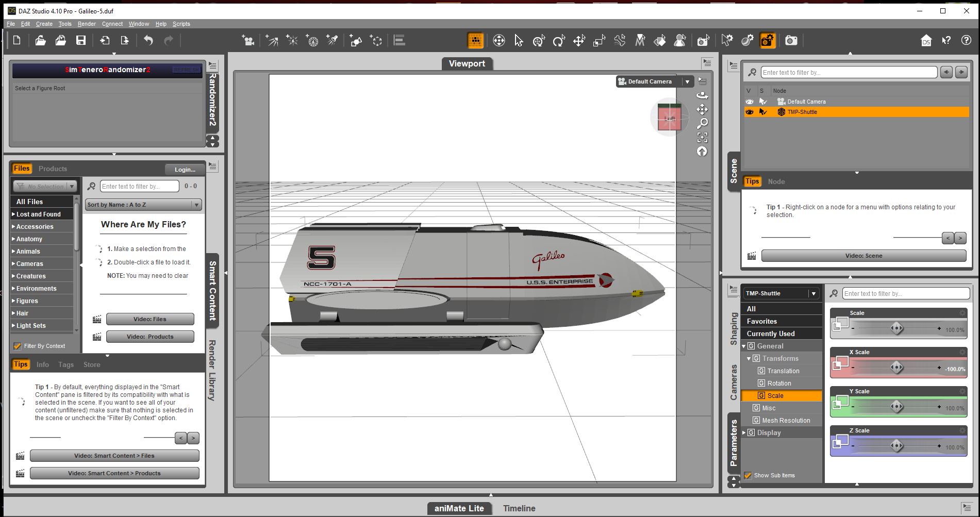Undo the last action with the toolbar arrow
Image resolution: width=980 pixels, height=517 pixels.
(x=148, y=40)
